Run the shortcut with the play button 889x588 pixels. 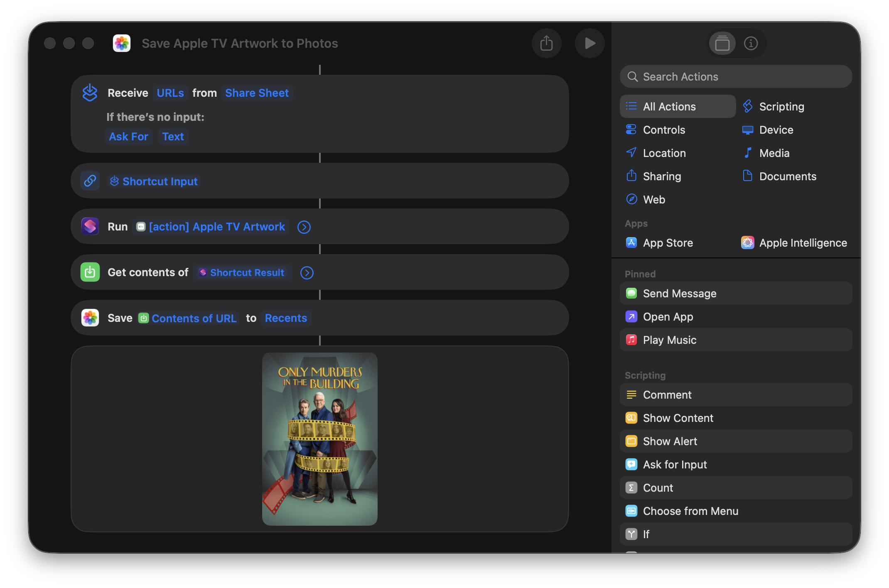(589, 43)
